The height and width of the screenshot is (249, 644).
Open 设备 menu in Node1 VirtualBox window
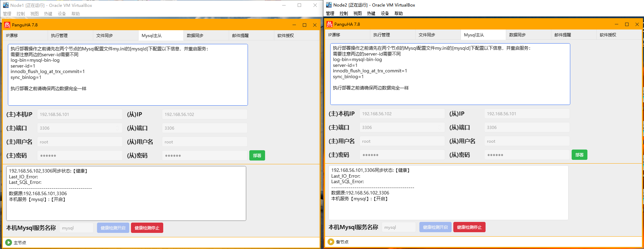pos(62,14)
